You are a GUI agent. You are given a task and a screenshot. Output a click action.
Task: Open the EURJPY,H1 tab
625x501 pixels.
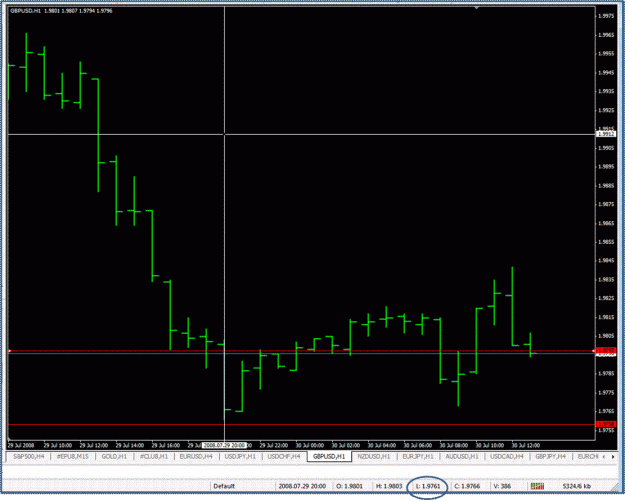coord(418,456)
